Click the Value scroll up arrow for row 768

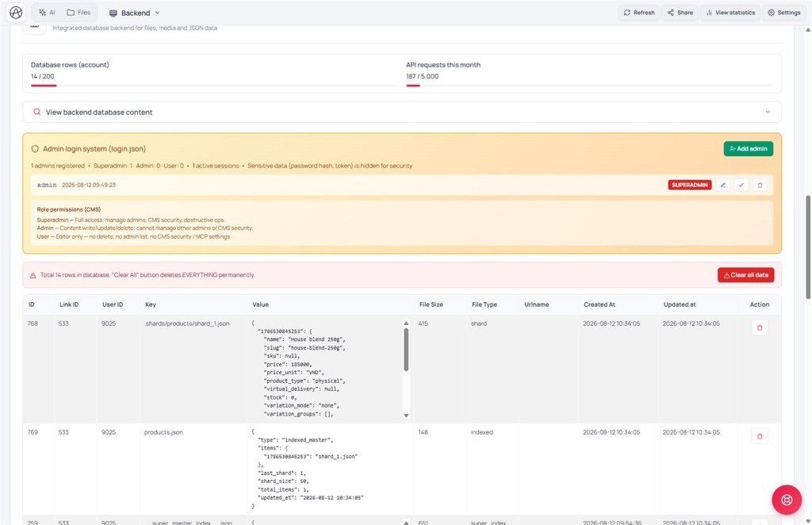click(406, 324)
